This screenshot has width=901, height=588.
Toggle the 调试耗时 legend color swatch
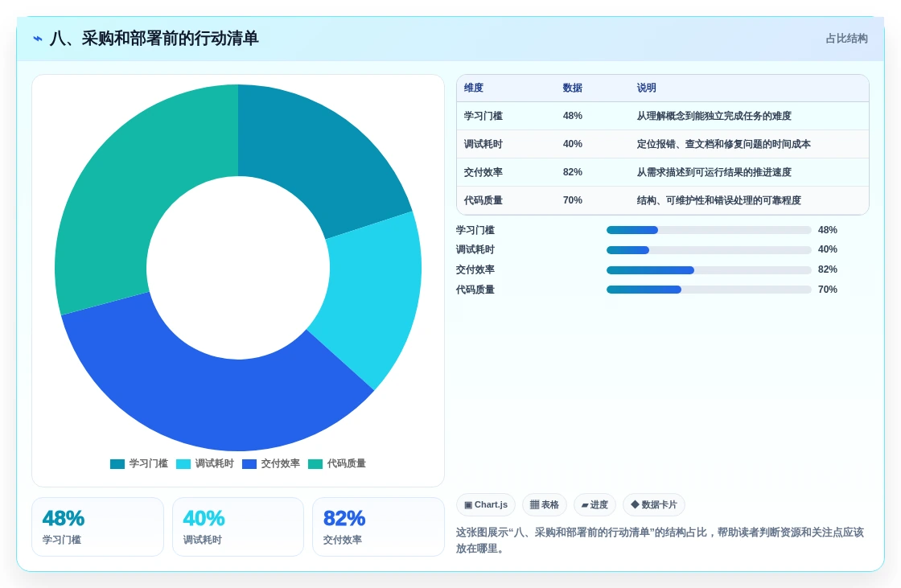183,464
